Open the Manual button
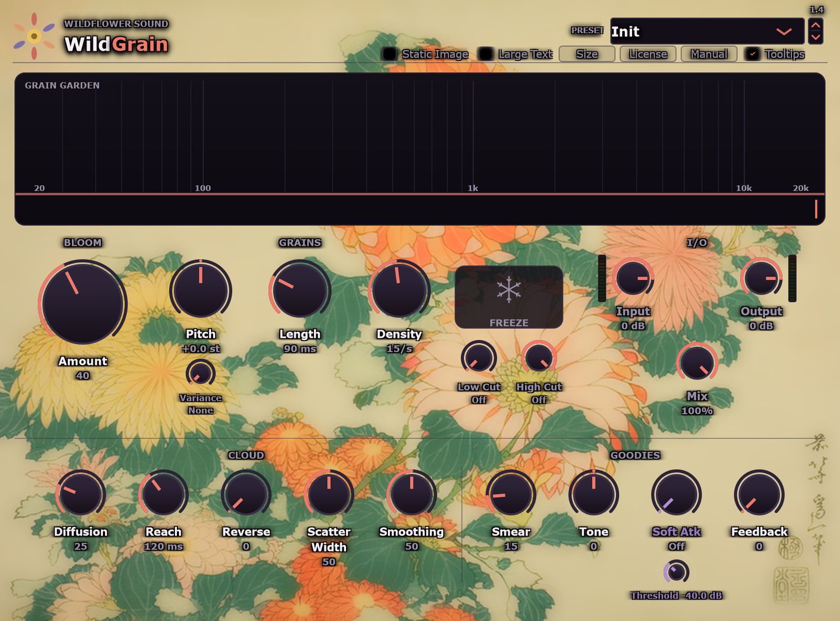 [x=709, y=54]
